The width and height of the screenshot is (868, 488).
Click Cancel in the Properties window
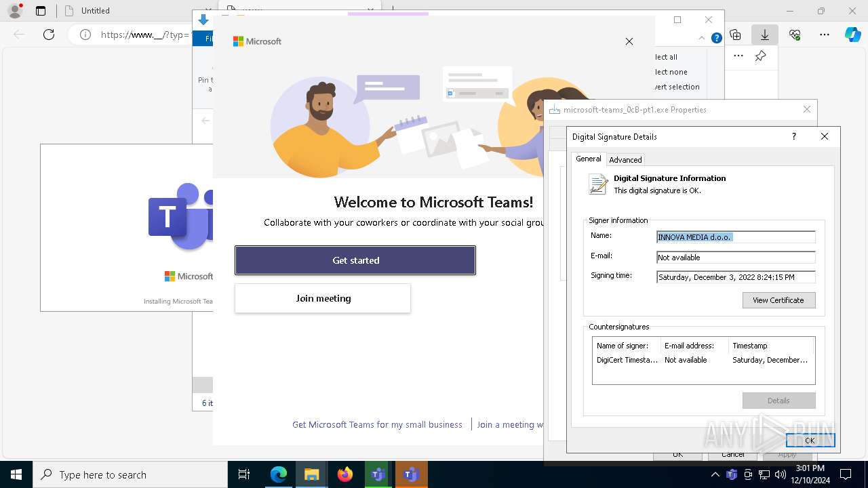pos(733,455)
